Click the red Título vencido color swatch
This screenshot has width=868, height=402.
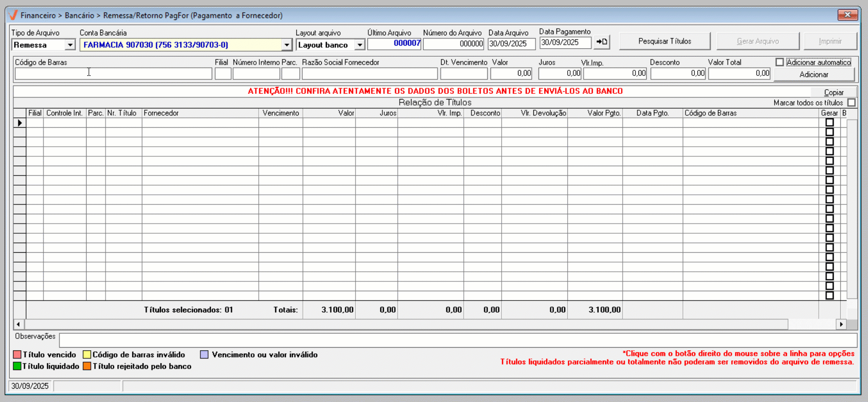point(17,355)
